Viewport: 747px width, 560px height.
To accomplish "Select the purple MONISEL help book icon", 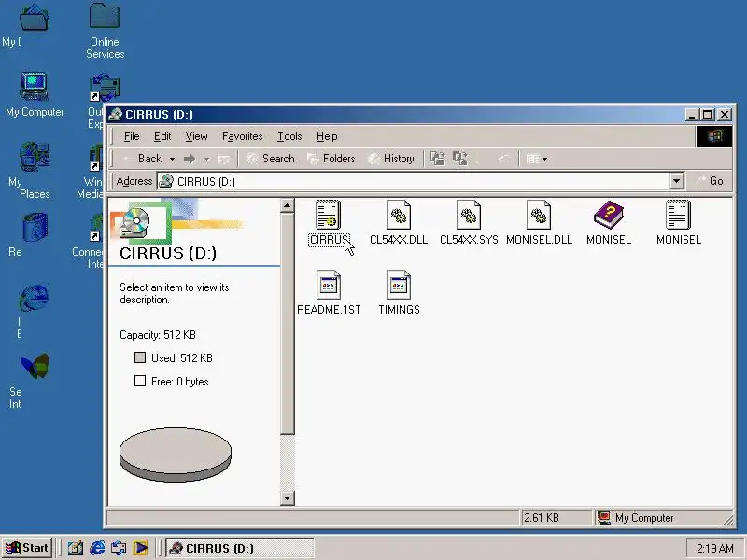I will [x=609, y=215].
